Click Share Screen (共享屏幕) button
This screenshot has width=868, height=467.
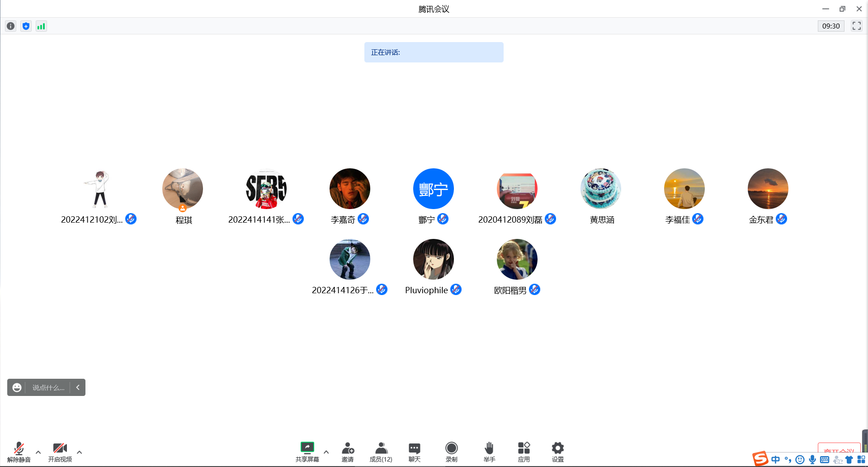coord(307,452)
